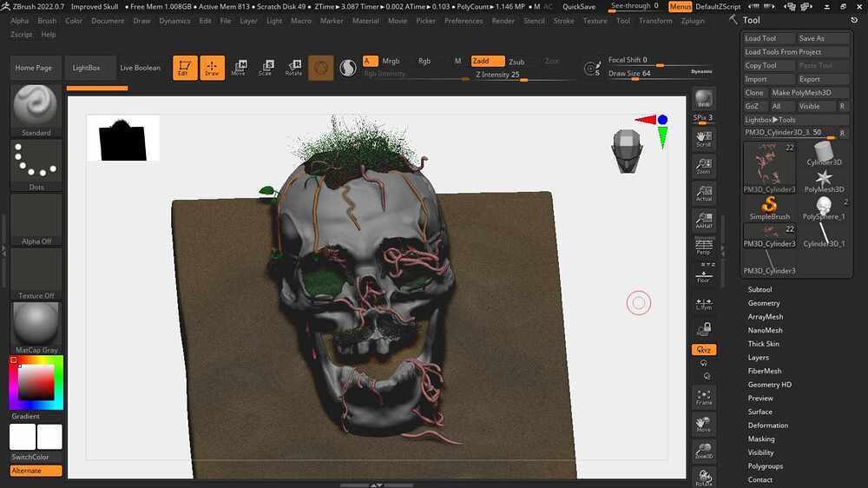
Task: Click the Save As button
Action: [x=823, y=38]
